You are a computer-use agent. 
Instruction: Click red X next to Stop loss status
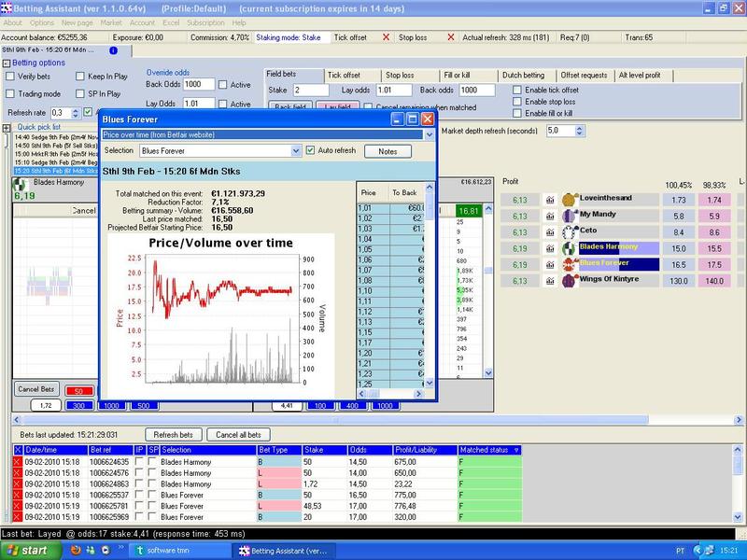451,37
